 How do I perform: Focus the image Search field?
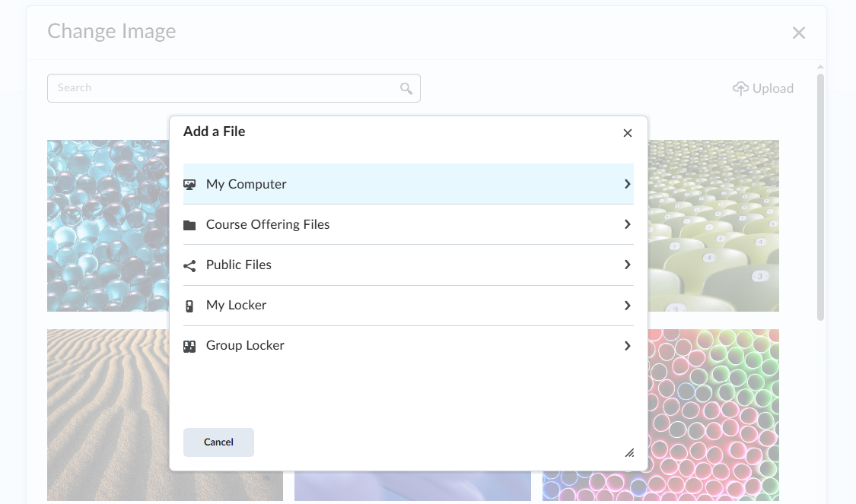(234, 88)
